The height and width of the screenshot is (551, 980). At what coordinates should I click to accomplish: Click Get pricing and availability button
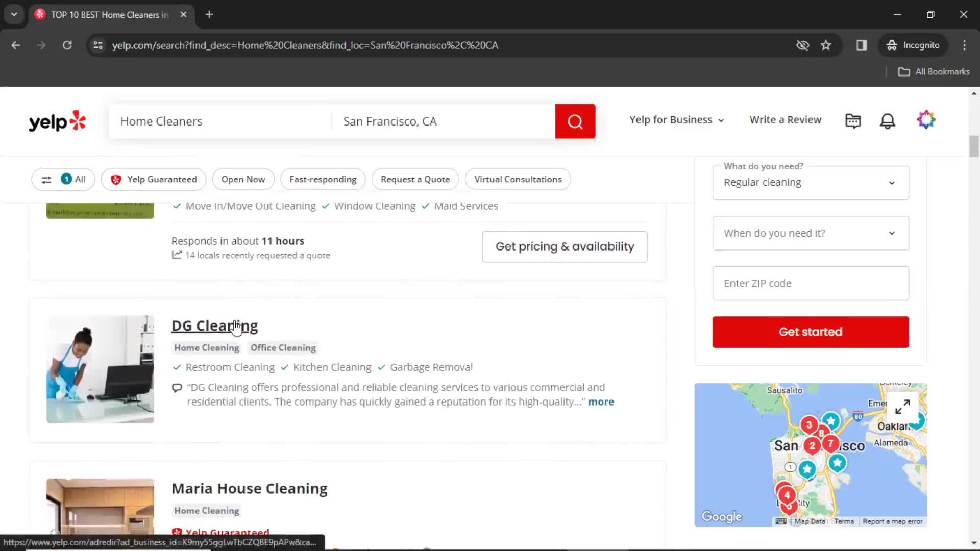(x=565, y=245)
